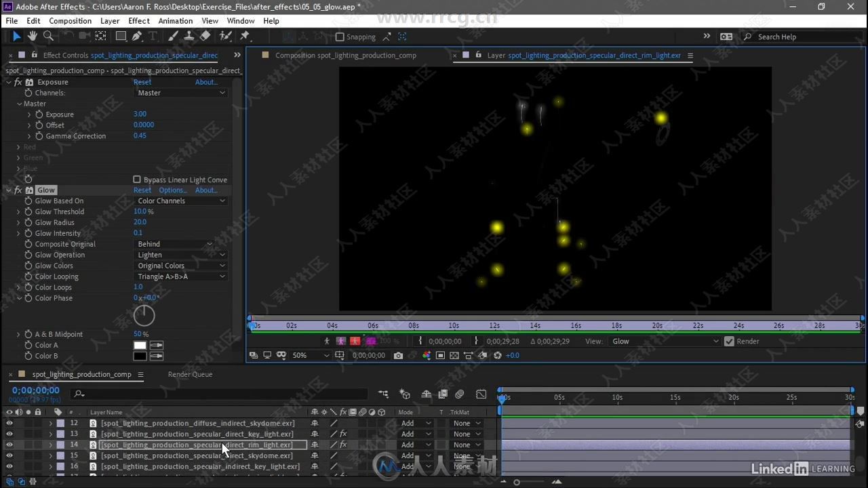The width and height of the screenshot is (868, 488).
Task: Check Bypass Linear Light Conversion checkbox
Action: [x=137, y=180]
